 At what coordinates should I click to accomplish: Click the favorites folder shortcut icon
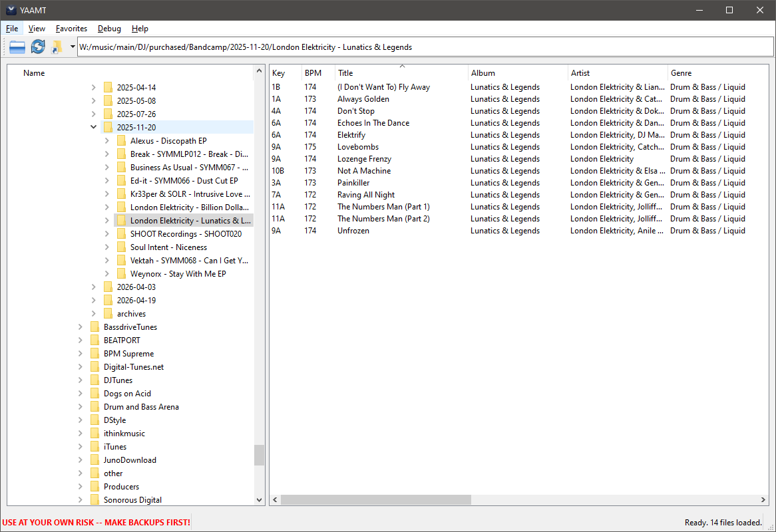(57, 47)
